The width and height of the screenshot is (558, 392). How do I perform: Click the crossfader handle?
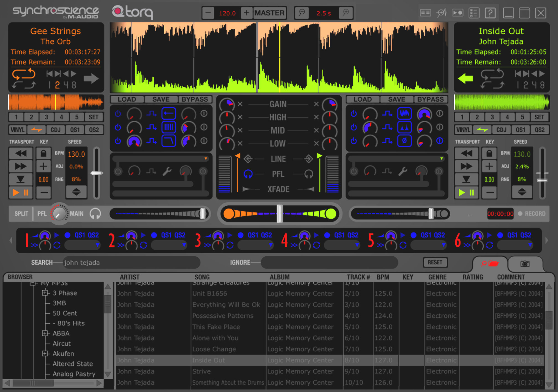pyautogui.click(x=280, y=214)
